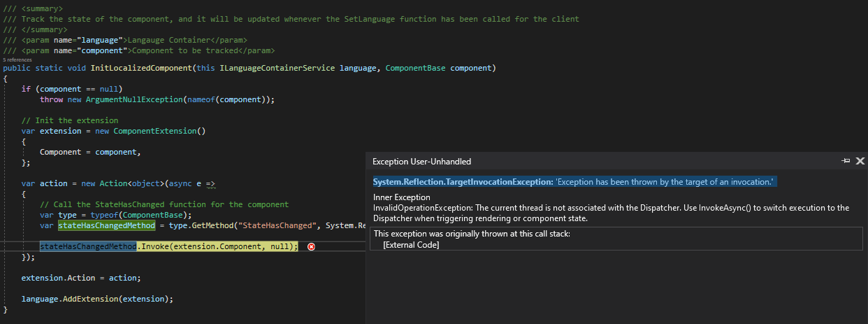868x324 pixels.
Task: Click the System.Reflection.TargetInvocationException heading
Action: (463, 182)
